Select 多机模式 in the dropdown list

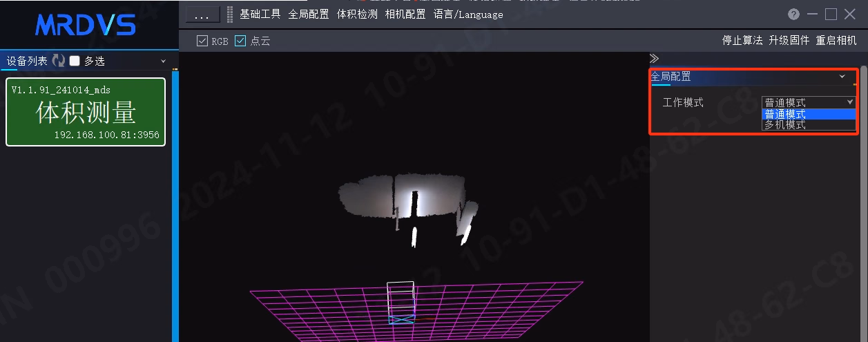(809, 125)
